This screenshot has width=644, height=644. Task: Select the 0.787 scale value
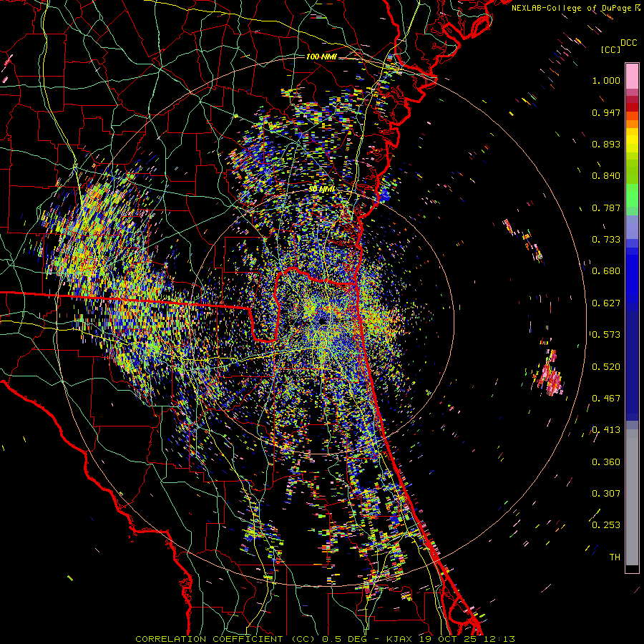pos(606,208)
